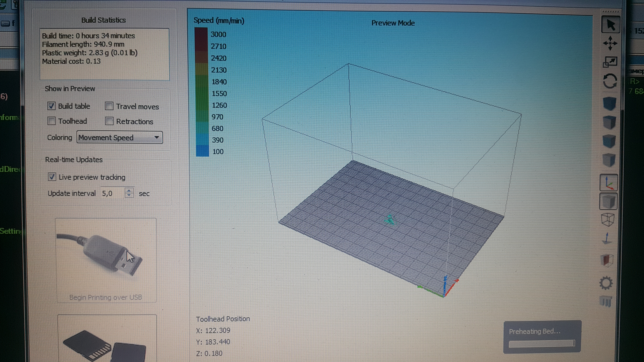Viewport: 644px width, 362px height.
Task: Click the Preheating Bed... status text
Action: click(535, 331)
